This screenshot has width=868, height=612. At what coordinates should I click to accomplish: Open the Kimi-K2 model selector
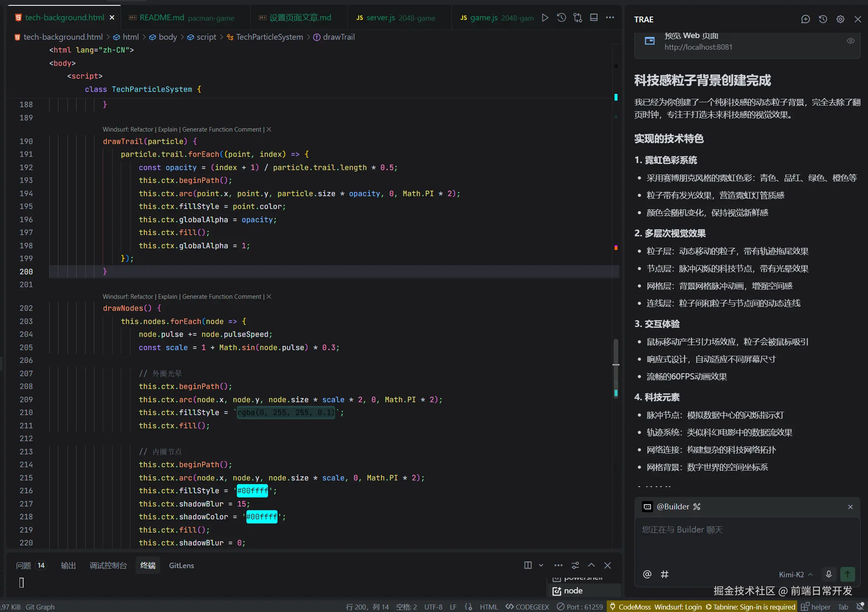(x=795, y=574)
